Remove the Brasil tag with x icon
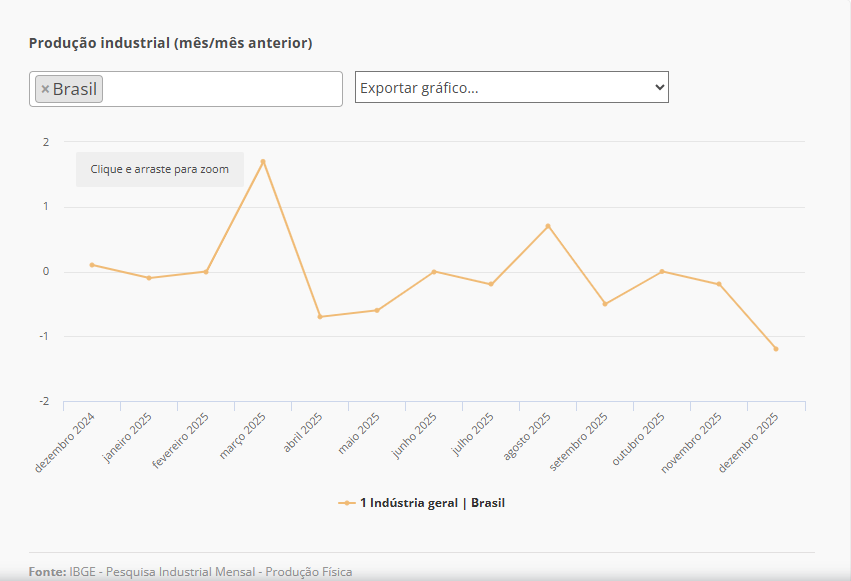The image size is (851, 581). pos(45,89)
